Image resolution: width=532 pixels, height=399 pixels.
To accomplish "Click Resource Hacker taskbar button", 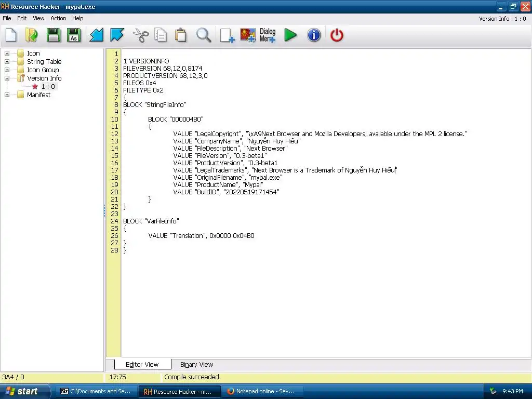I will (179, 392).
